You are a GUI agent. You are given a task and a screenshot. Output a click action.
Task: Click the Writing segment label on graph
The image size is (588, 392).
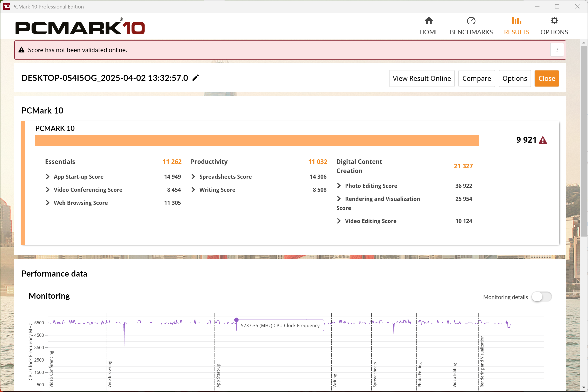[335, 380]
